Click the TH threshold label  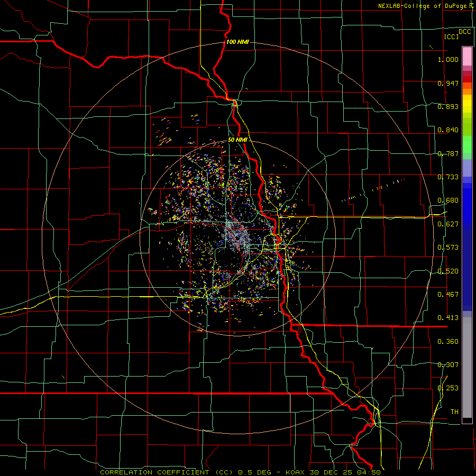click(454, 412)
